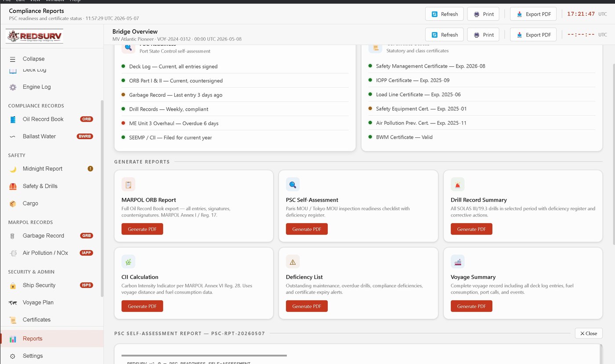Viewport: 615px width, 364px height.
Task: Click the Drill Record Summary siren icon
Action: click(x=457, y=184)
